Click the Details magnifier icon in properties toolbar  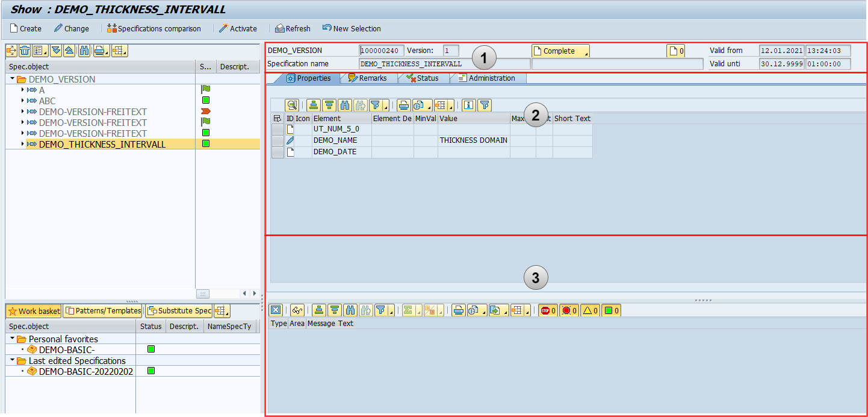[x=293, y=105]
